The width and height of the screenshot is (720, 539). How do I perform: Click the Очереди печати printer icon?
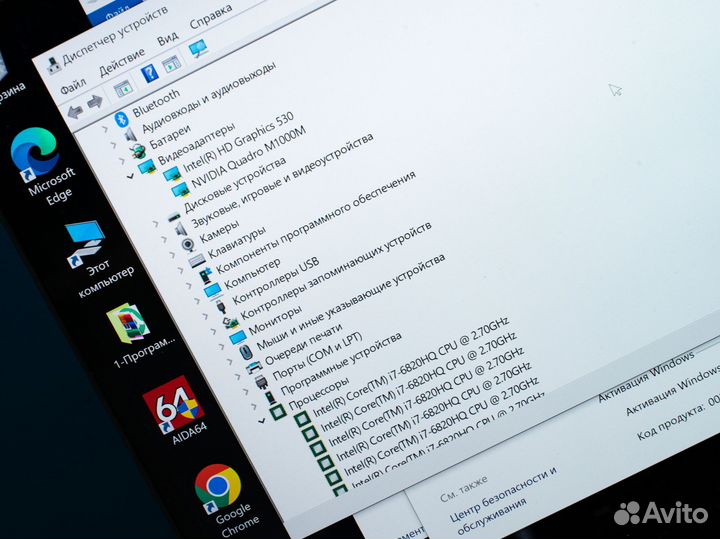[x=254, y=367]
